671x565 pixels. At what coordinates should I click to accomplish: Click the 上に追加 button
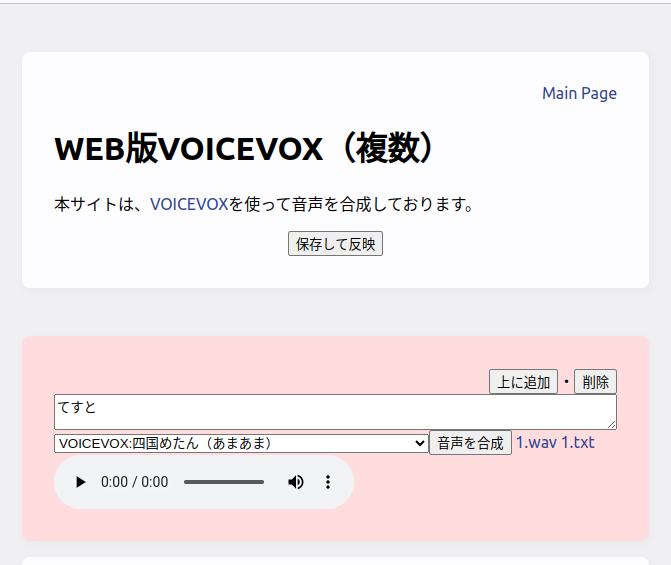[x=523, y=382]
